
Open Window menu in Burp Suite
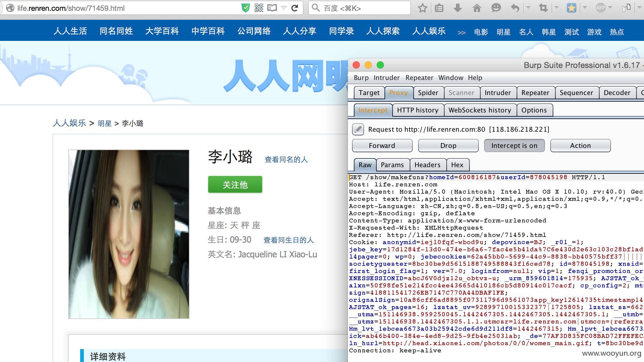point(451,78)
